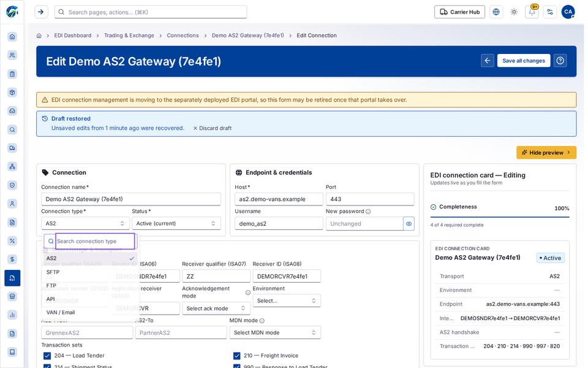Image resolution: width=588 pixels, height=368 pixels.
Task: Uncheck the 204 — Load Tender checkbox
Action: (47, 356)
